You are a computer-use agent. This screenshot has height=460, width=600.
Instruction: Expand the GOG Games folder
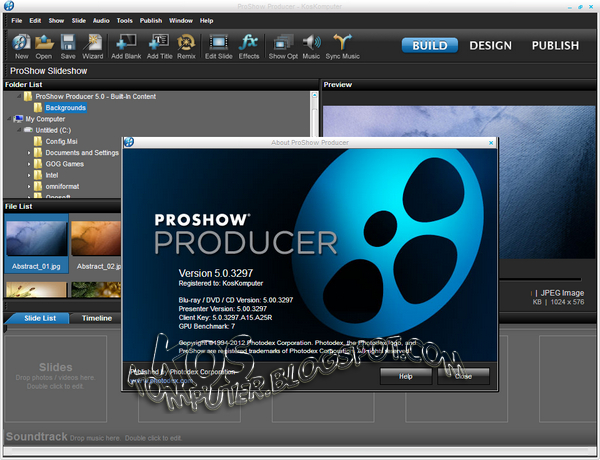[x=29, y=164]
